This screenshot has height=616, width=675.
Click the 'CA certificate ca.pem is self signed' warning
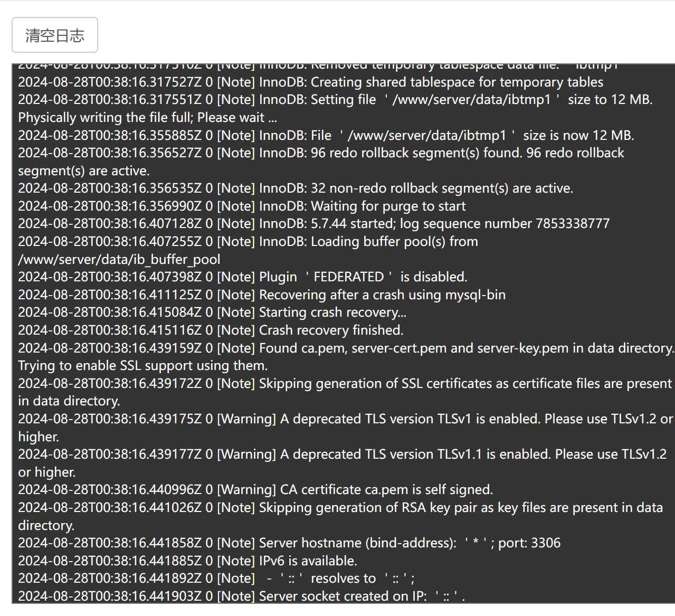255,490
